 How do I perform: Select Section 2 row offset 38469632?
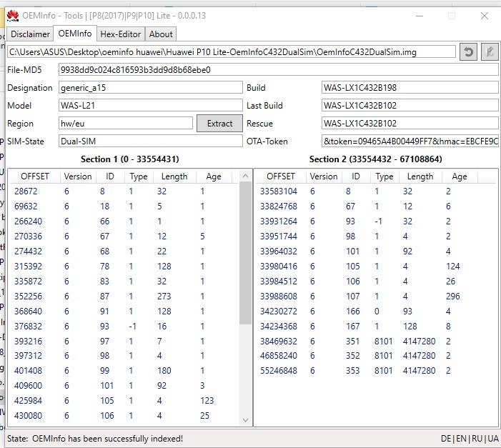[376, 342]
